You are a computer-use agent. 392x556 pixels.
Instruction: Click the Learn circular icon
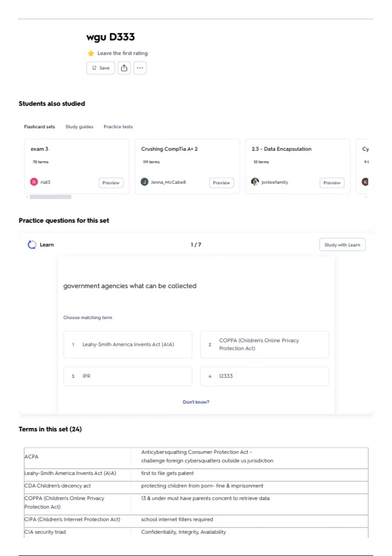32,245
